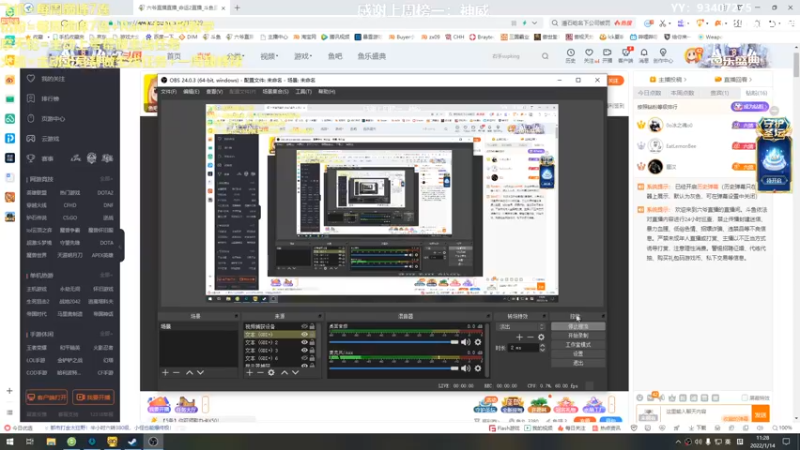Open the 创作中心 lightbulb icon
Screen dimensions: 800x450
pos(663,55)
